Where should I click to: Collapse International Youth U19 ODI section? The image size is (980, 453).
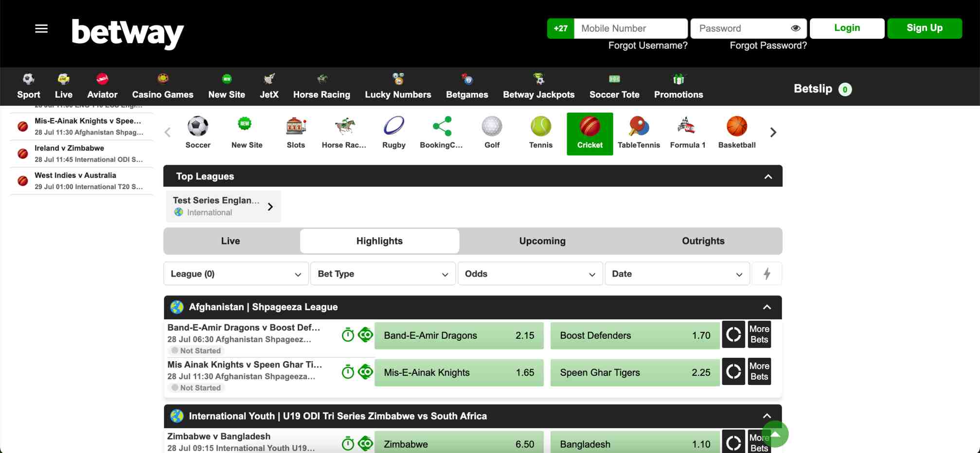pos(767,416)
